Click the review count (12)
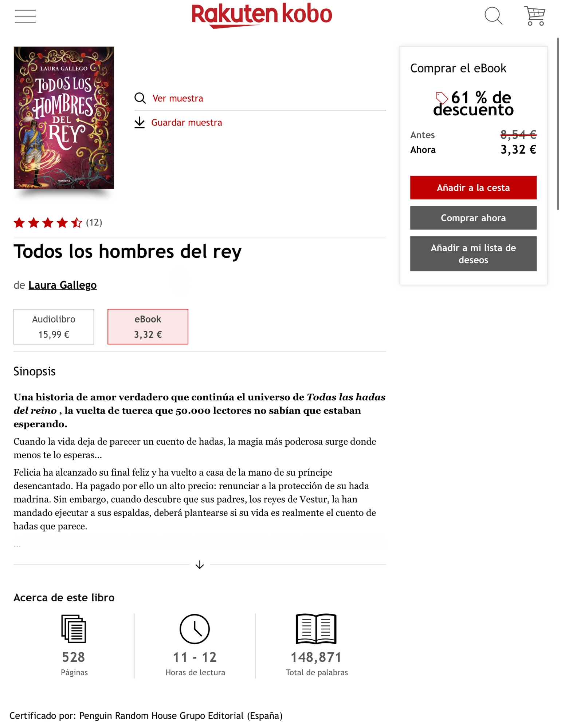The image size is (561, 728). pyautogui.click(x=94, y=222)
